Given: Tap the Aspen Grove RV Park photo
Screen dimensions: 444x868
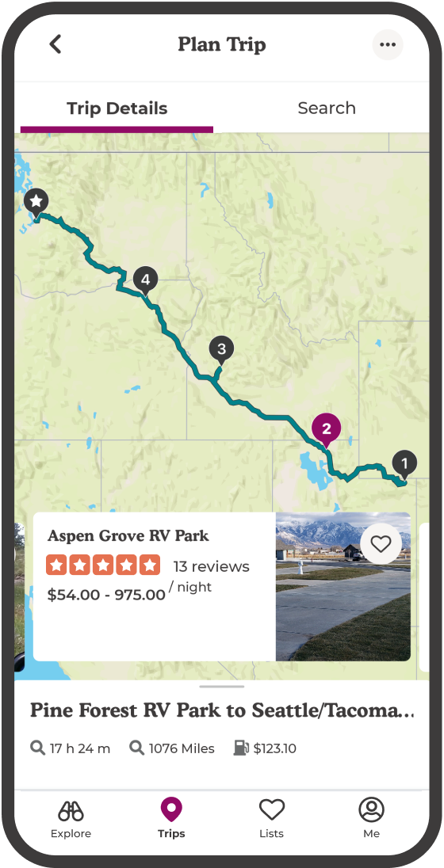Looking at the screenshot, I should click(x=343, y=587).
